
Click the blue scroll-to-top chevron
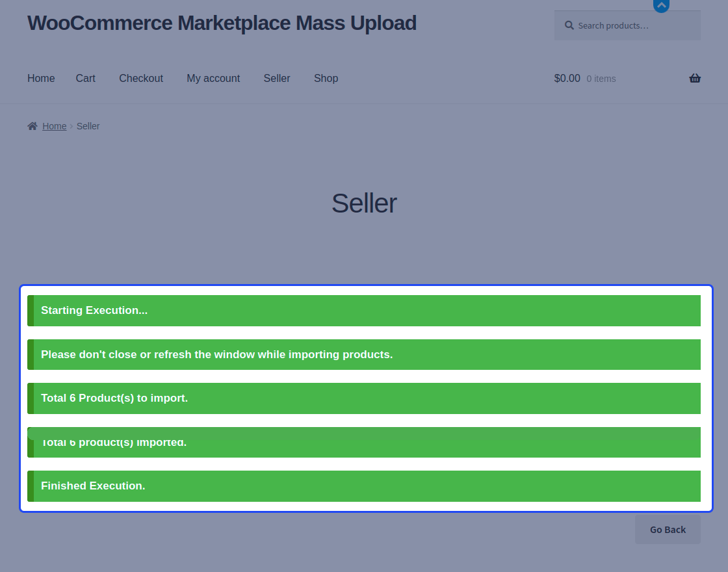click(661, 6)
